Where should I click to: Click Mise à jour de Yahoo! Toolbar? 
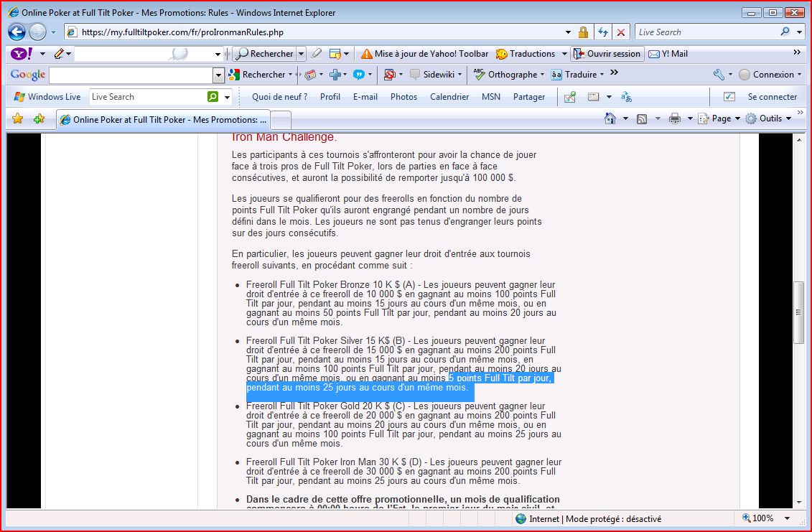tap(424, 54)
